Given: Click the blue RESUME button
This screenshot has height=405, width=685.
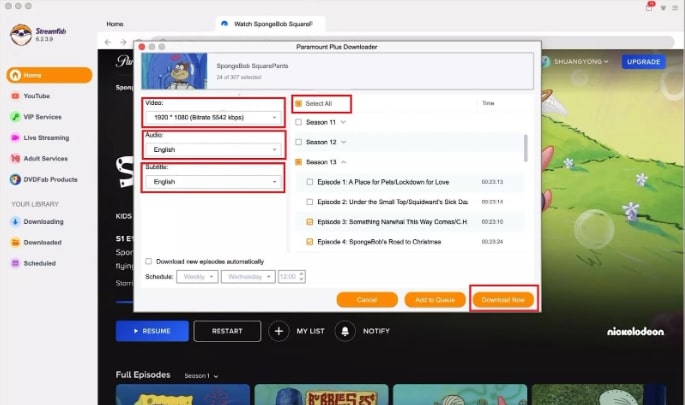Looking at the screenshot, I should click(x=152, y=331).
